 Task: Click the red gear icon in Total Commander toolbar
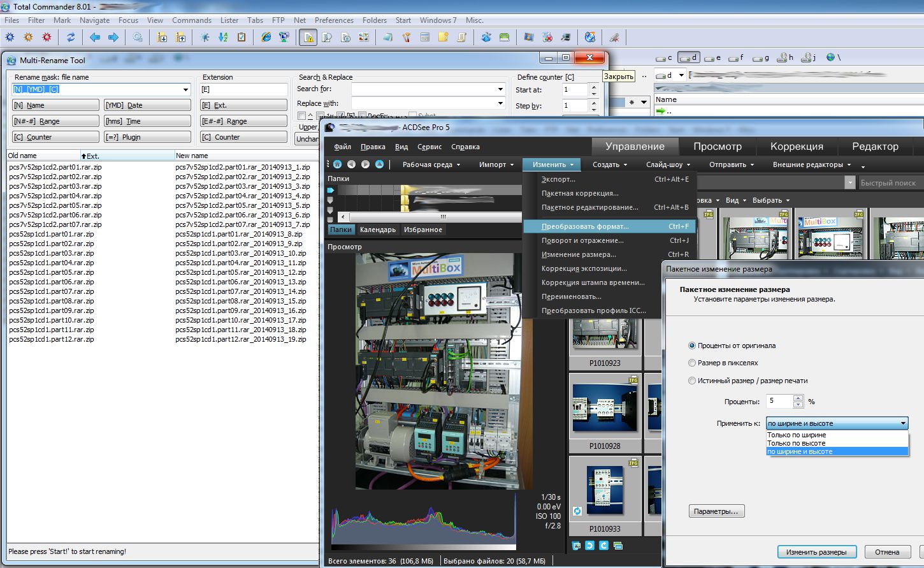click(x=47, y=38)
